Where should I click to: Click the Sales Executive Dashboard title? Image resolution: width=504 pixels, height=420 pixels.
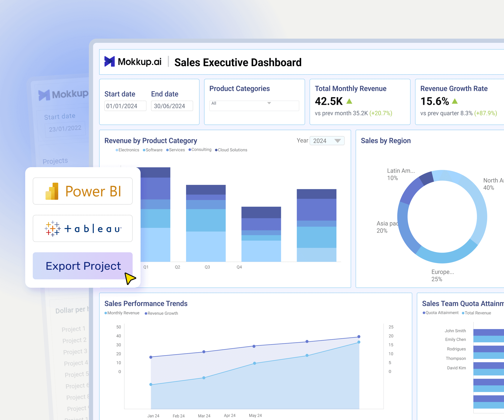pos(238,62)
